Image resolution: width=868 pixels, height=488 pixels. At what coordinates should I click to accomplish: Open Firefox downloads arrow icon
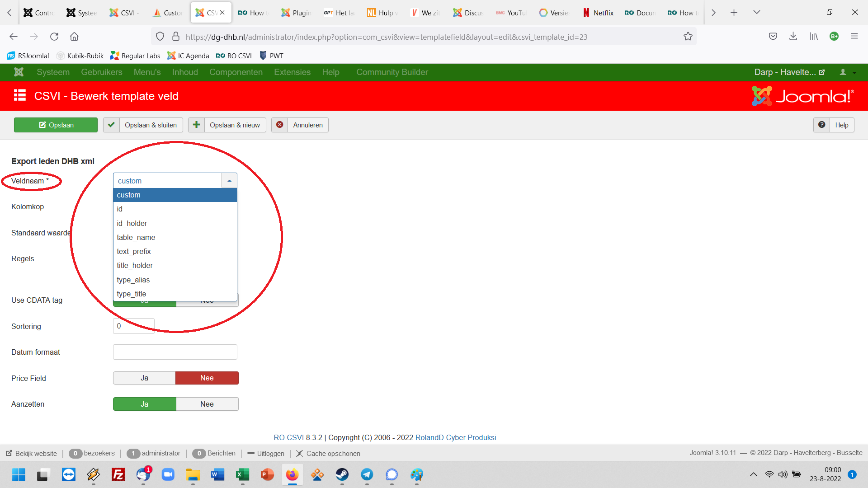(x=793, y=37)
